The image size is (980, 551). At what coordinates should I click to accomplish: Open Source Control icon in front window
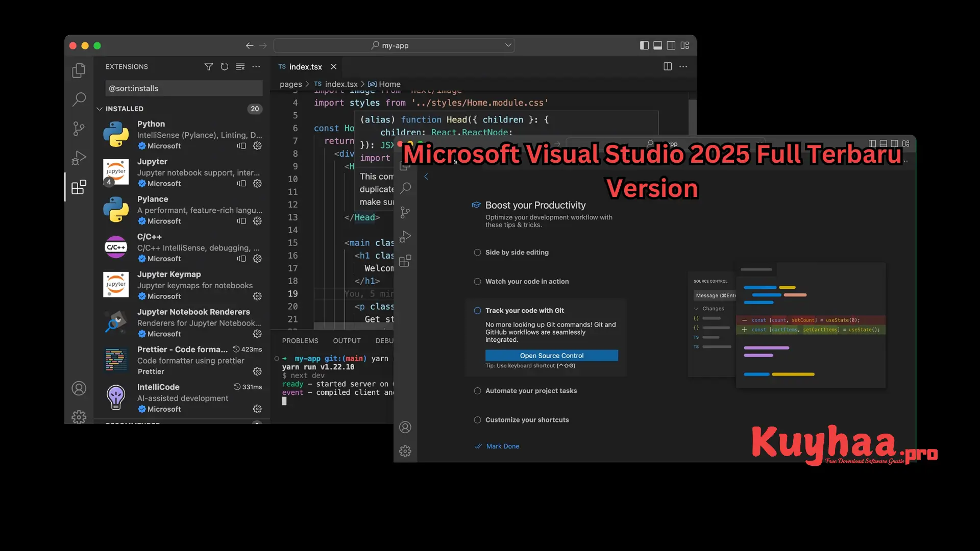(x=405, y=212)
